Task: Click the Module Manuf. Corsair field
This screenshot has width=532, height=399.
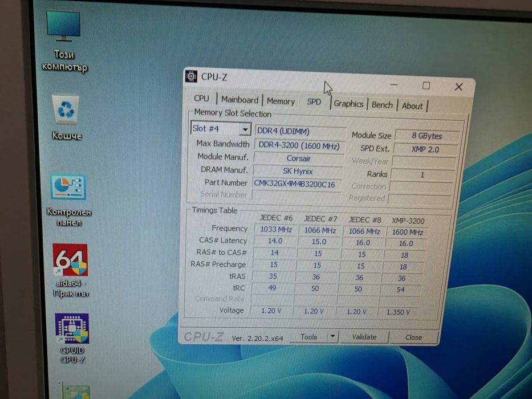Action: tap(299, 158)
